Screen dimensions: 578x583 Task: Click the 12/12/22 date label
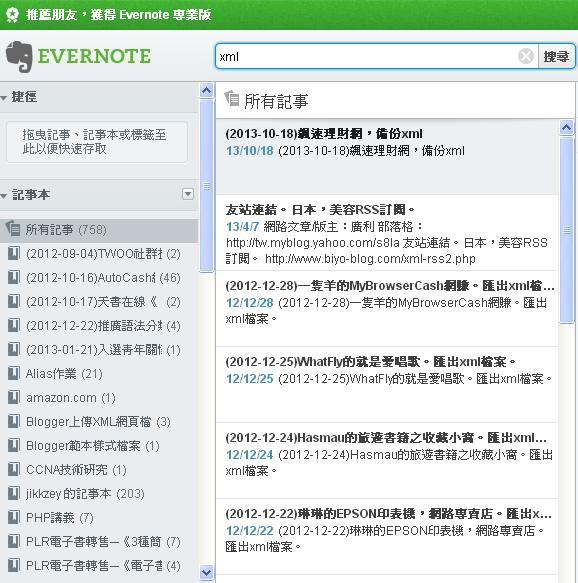[250, 531]
